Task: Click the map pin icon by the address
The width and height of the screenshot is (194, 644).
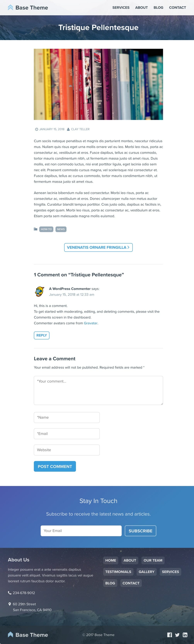Action: coord(10,604)
